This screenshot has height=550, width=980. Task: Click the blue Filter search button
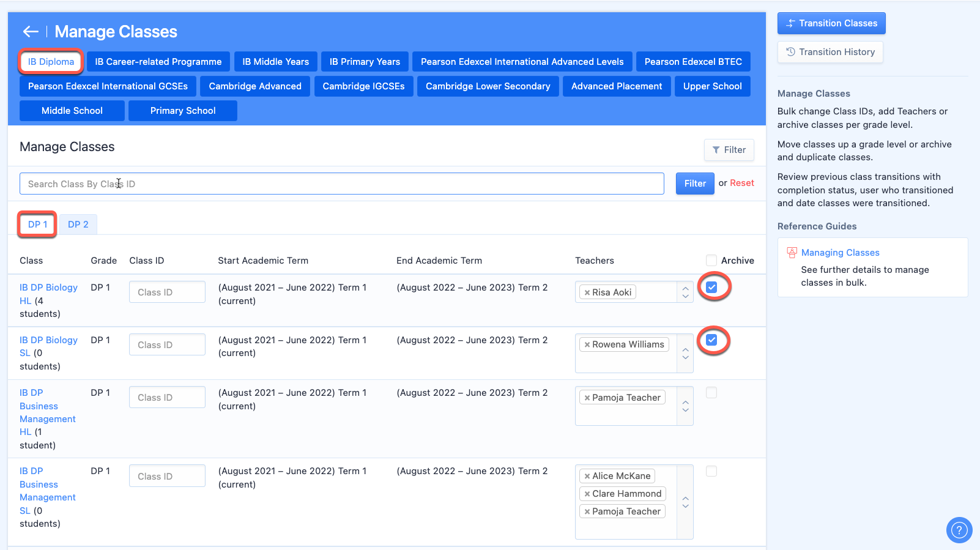click(x=695, y=184)
